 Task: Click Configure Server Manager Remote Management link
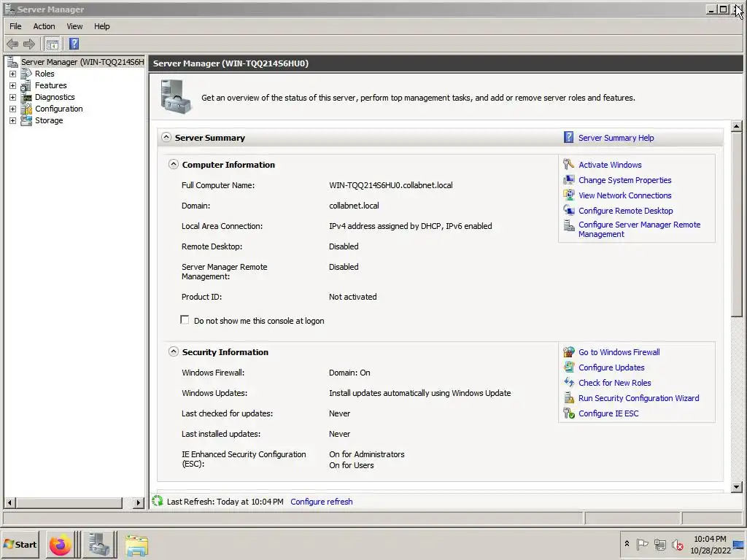(x=639, y=229)
